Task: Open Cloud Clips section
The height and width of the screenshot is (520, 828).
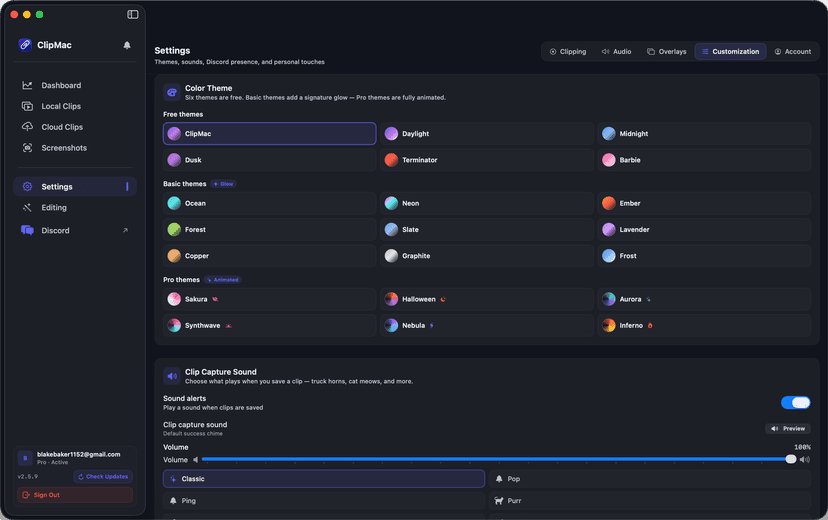Action: pos(75,127)
